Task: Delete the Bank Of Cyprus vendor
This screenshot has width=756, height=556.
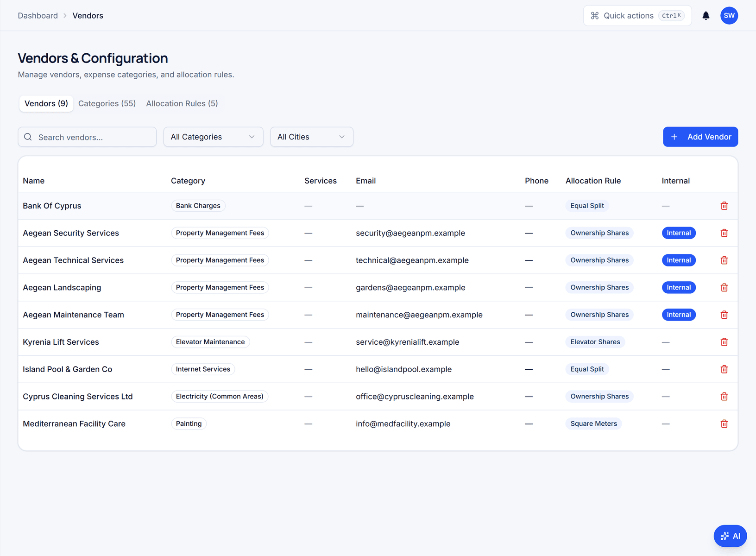Action: 724,206
